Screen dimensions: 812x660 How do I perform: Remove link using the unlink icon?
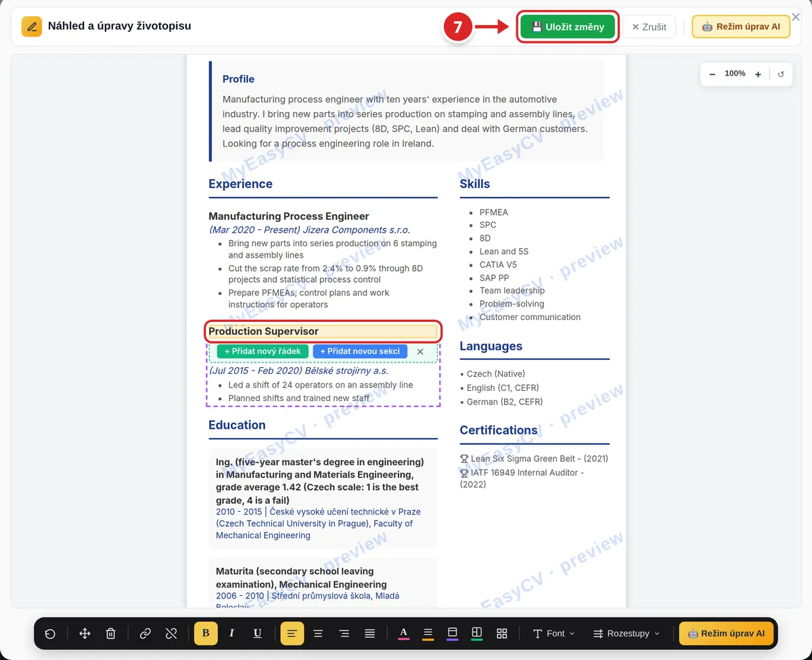pyautogui.click(x=171, y=634)
